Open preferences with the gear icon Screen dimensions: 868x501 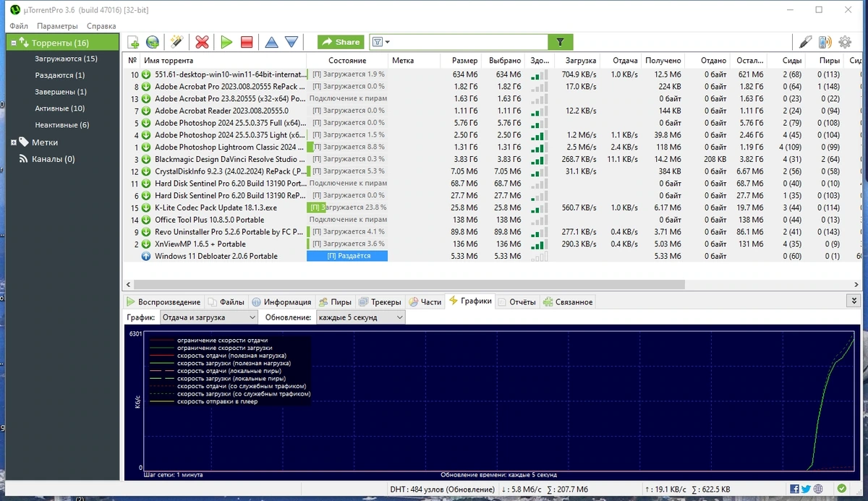[845, 43]
